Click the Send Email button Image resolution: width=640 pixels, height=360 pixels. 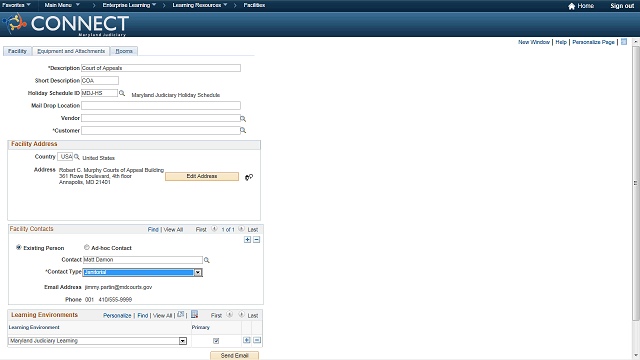(235, 356)
